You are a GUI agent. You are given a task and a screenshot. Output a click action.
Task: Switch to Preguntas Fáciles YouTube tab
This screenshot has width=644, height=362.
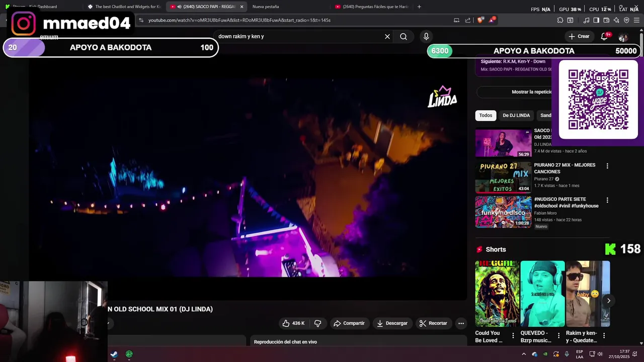click(371, 7)
